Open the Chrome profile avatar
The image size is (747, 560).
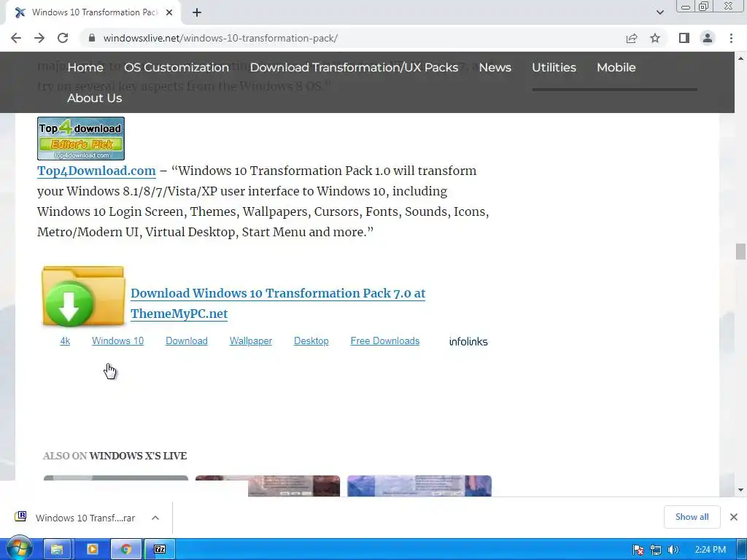[x=708, y=38]
